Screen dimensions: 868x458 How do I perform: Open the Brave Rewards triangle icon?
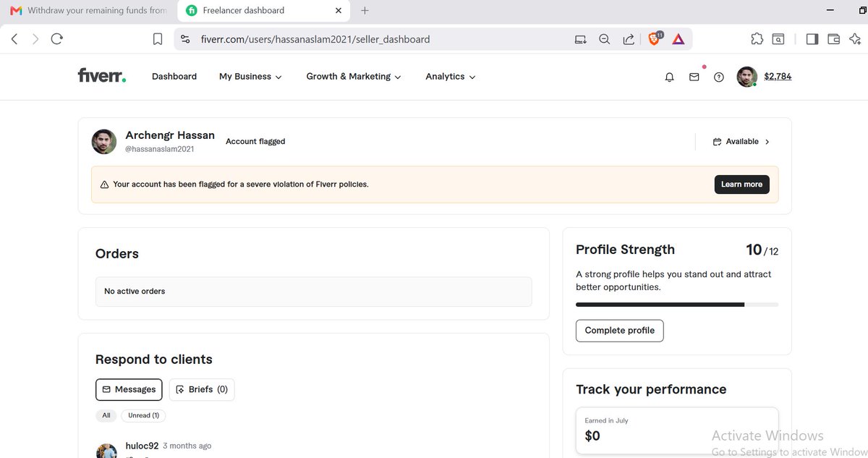[x=678, y=39]
